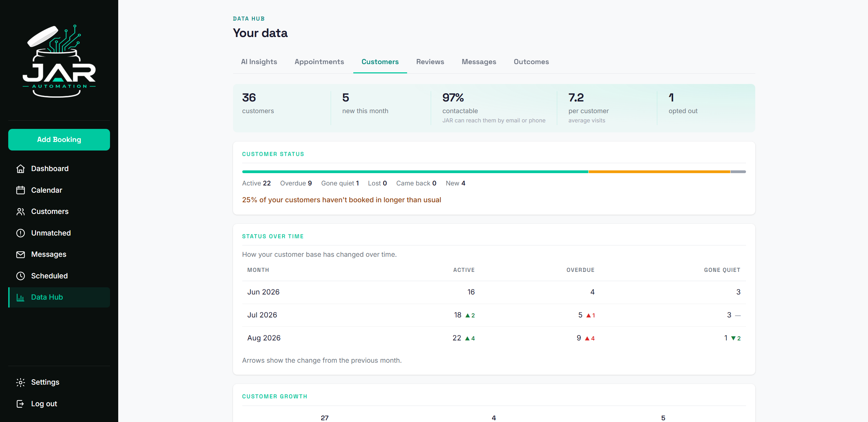Image resolution: width=868 pixels, height=422 pixels.
Task: Open Unmatched in the sidebar
Action: point(51,233)
